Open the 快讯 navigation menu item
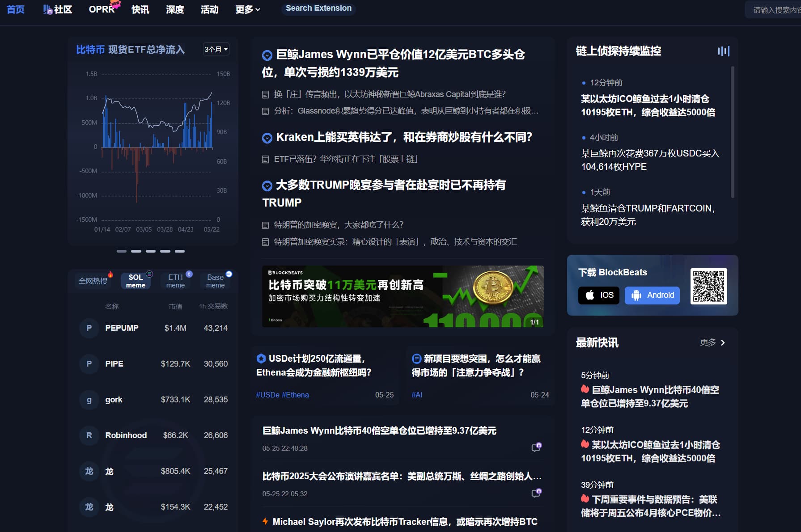This screenshot has width=801, height=532. tap(140, 9)
